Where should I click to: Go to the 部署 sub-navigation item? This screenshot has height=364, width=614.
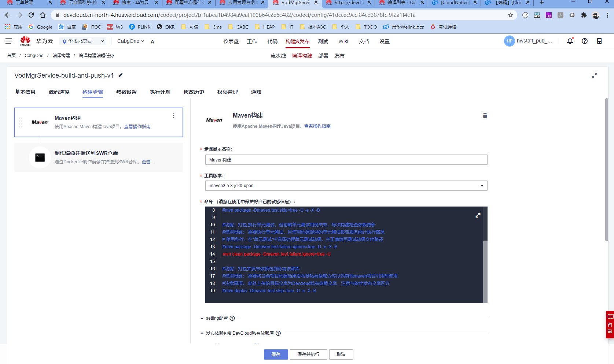click(x=323, y=56)
